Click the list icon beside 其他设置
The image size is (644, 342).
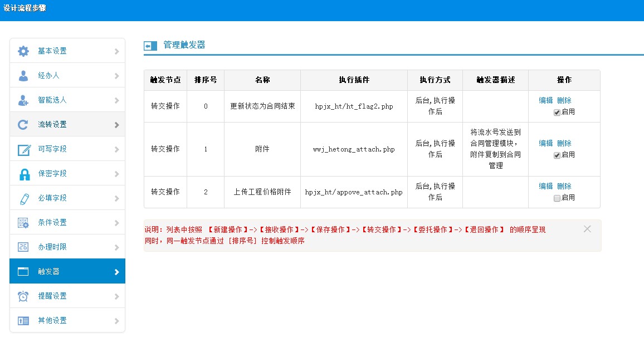tap(23, 321)
